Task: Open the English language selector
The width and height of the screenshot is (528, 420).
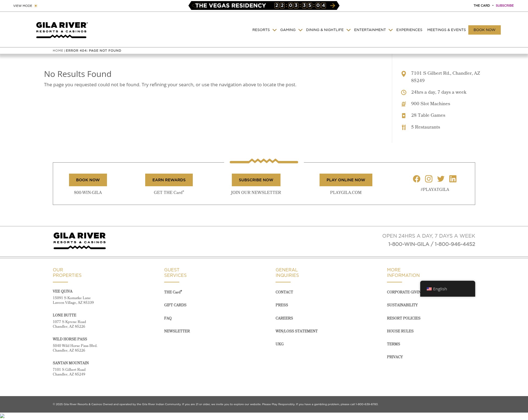Action: point(447,289)
